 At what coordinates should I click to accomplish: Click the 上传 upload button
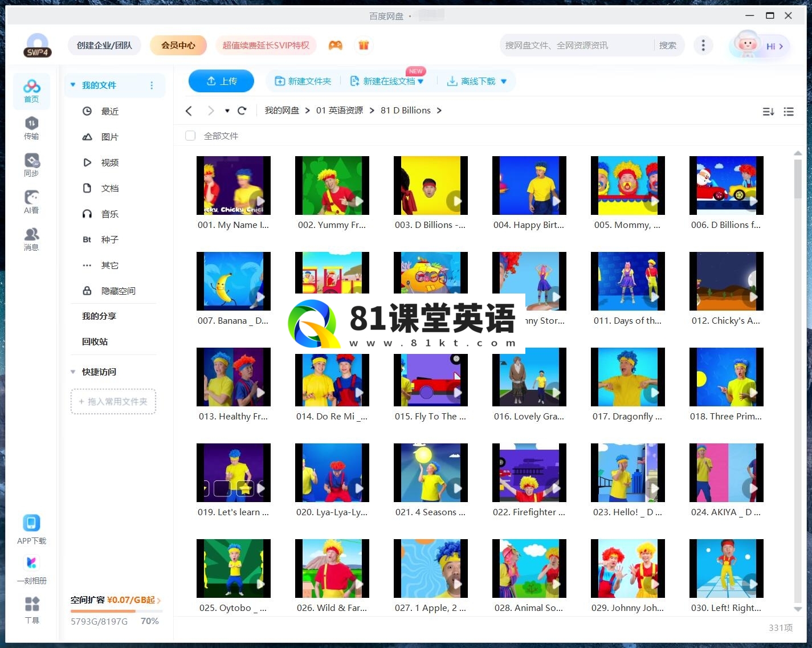pyautogui.click(x=221, y=81)
